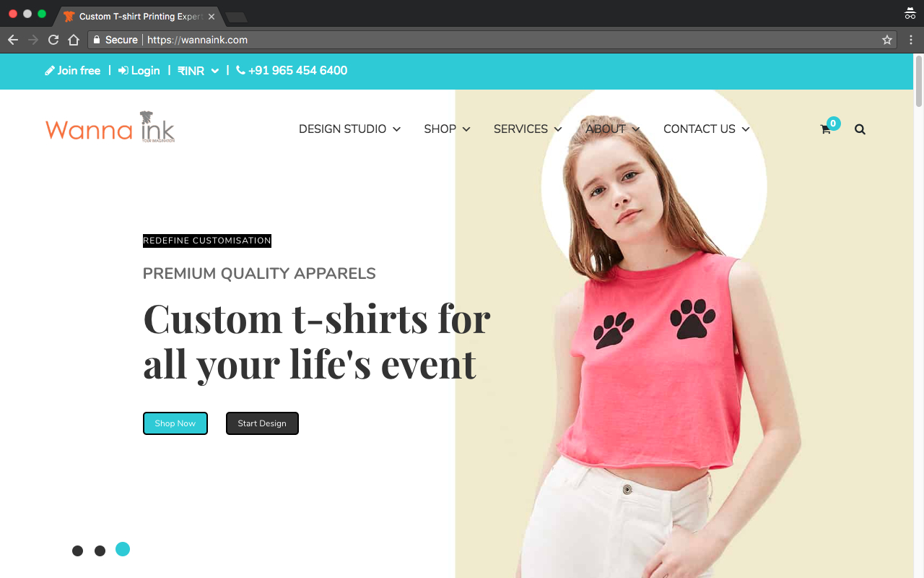Click the Wanna Ink logo

(110, 128)
